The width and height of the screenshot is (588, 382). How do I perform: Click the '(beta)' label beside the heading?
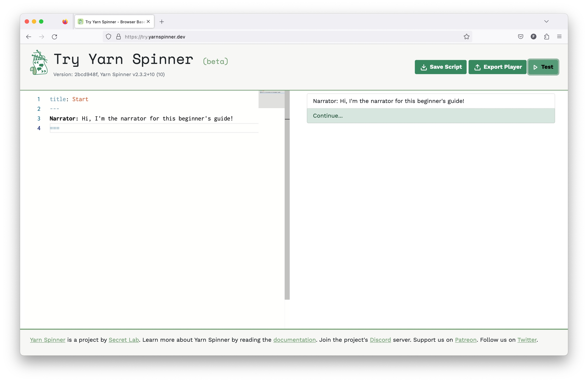click(215, 61)
